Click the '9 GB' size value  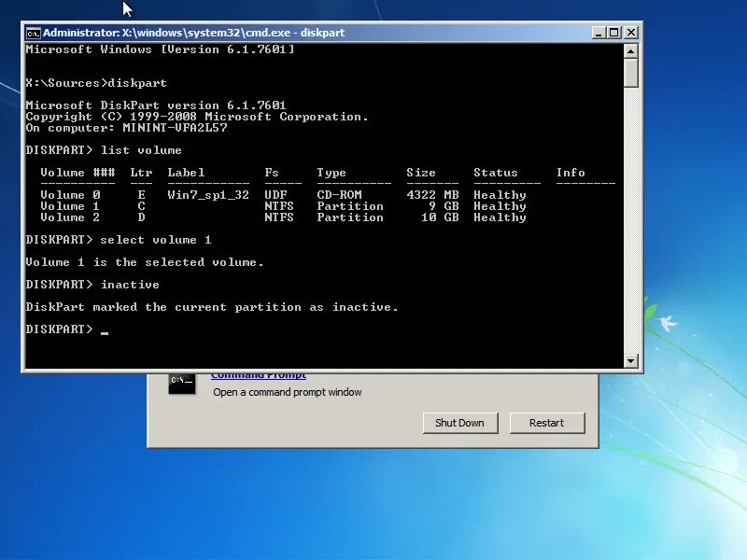coord(444,206)
